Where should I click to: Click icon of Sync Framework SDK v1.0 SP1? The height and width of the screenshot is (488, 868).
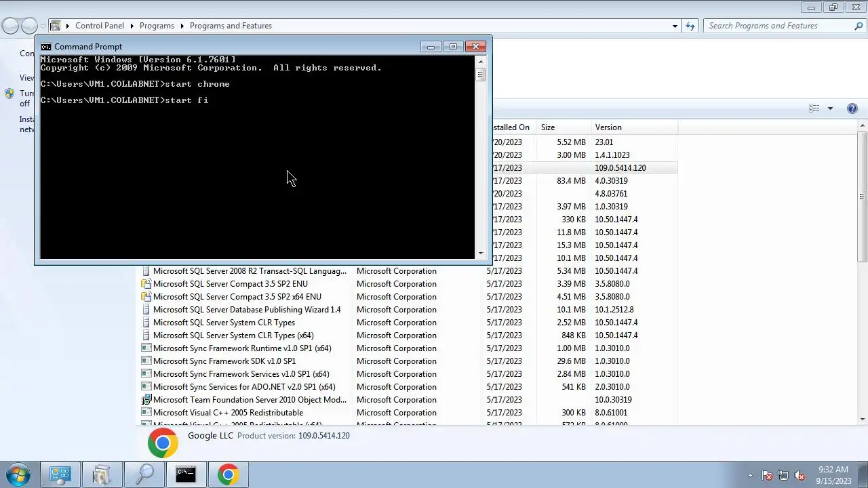coord(146,361)
